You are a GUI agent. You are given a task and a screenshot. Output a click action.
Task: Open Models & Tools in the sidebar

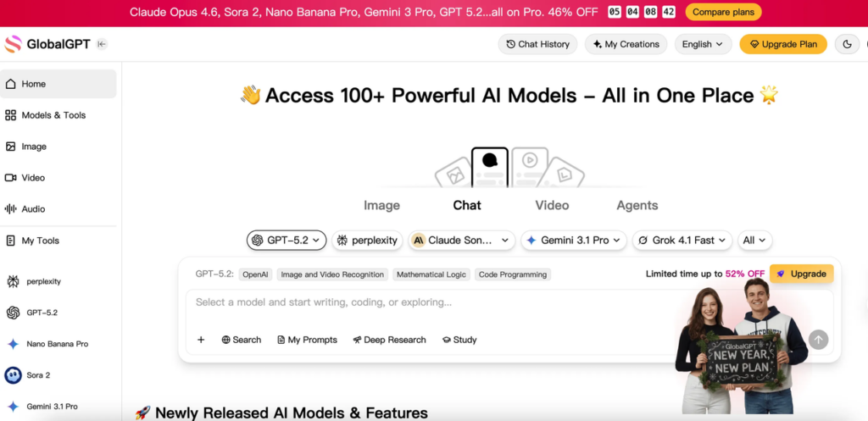[x=53, y=115]
